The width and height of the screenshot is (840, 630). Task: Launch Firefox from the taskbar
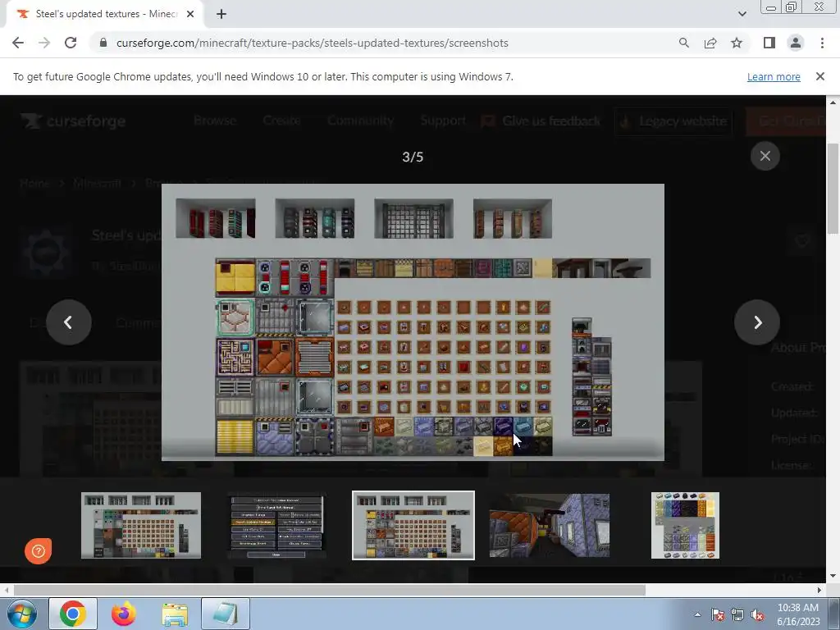click(123, 614)
